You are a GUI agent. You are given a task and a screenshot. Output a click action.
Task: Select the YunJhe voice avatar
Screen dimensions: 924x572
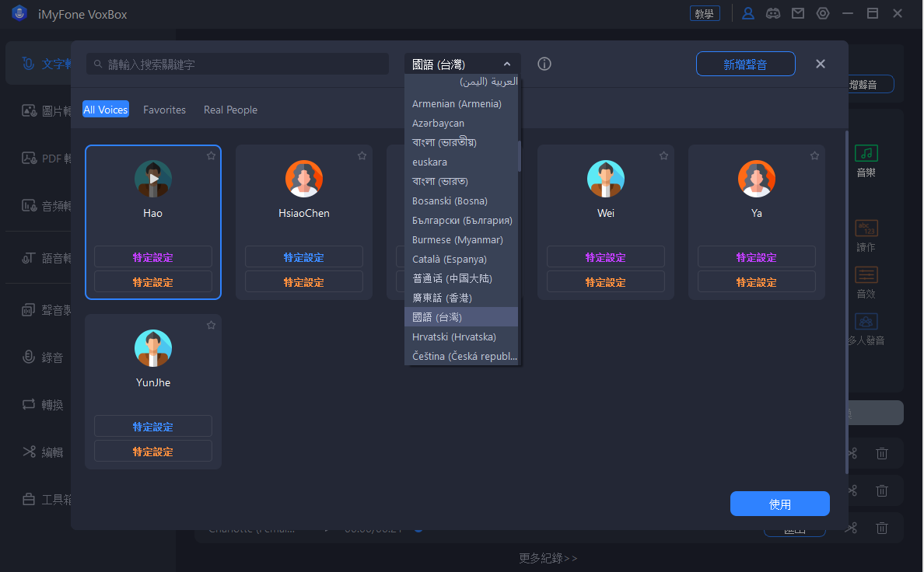point(153,348)
